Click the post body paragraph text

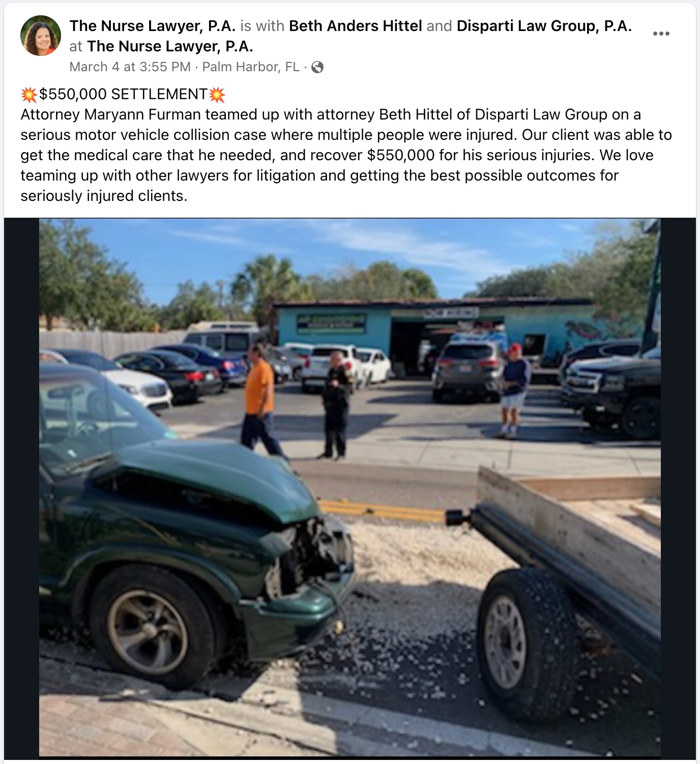[346, 155]
